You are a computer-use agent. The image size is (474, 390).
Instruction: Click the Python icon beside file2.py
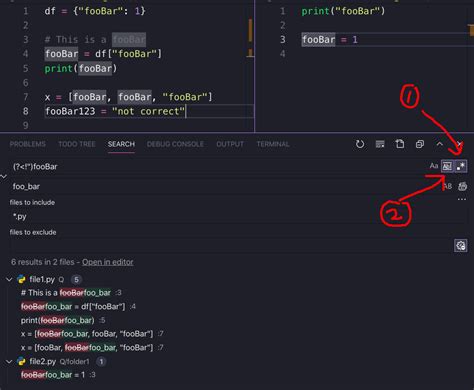click(21, 361)
